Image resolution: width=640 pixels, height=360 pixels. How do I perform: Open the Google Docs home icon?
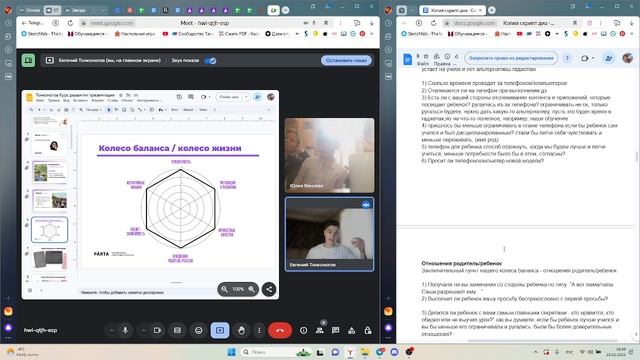(x=407, y=59)
